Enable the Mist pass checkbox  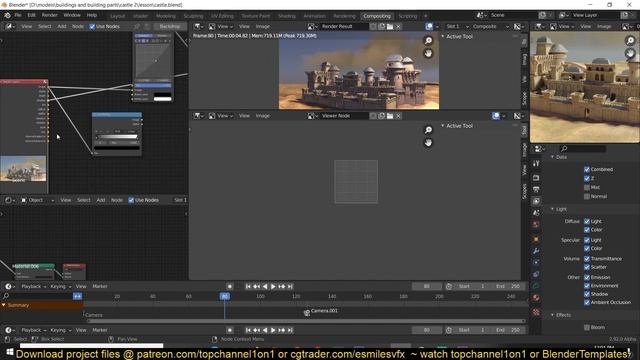pyautogui.click(x=587, y=187)
